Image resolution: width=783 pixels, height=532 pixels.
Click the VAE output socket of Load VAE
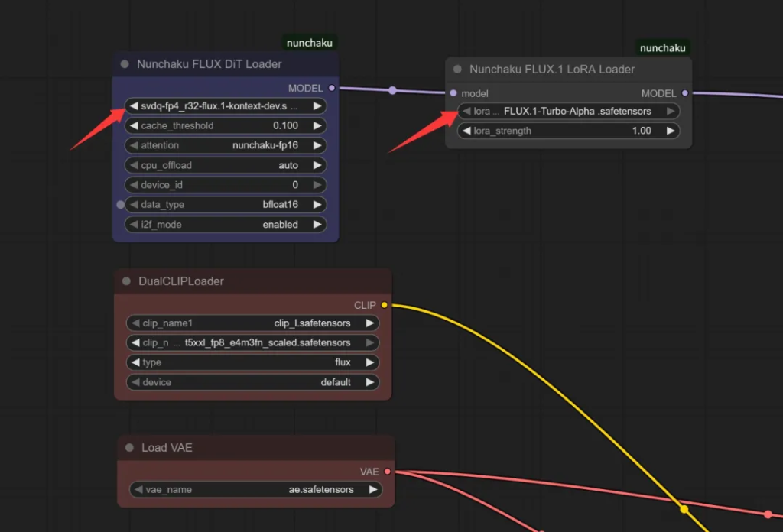(x=387, y=472)
